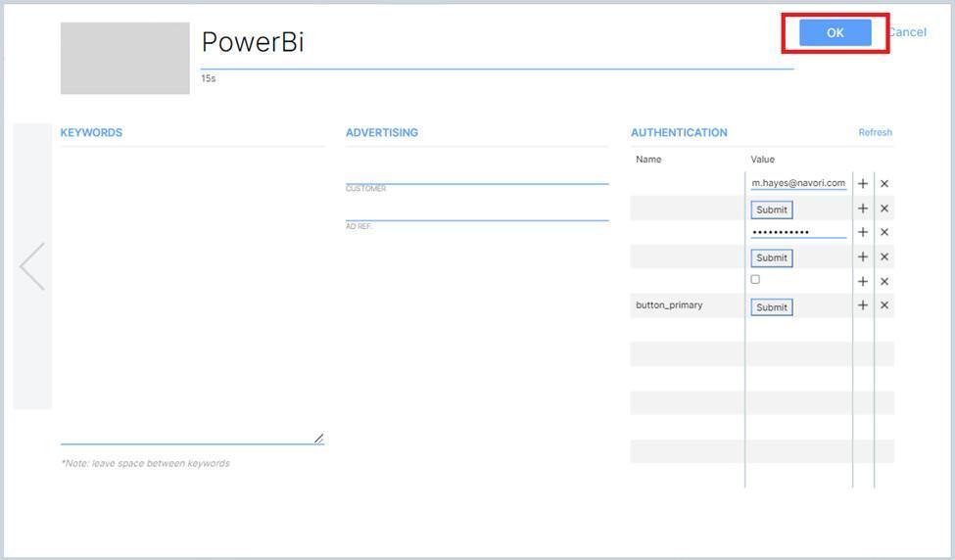The image size is (955, 560).
Task: Click the keywords spacing note text
Action: click(x=146, y=463)
